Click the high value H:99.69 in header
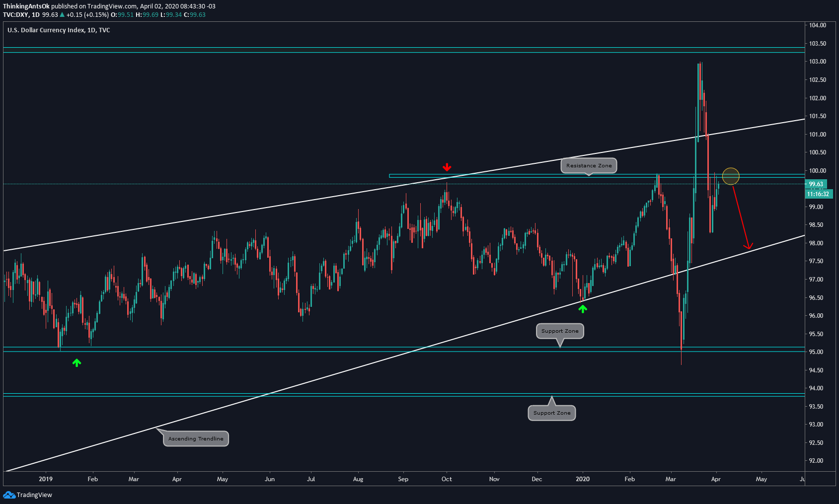839x504 pixels. (147, 15)
